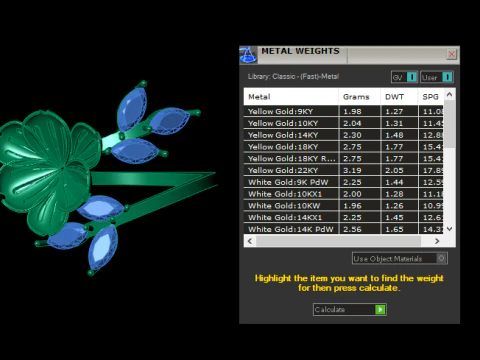Click the list's scroll down arrow
Image resolution: width=480 pixels, height=360 pixels.
pos(449,229)
